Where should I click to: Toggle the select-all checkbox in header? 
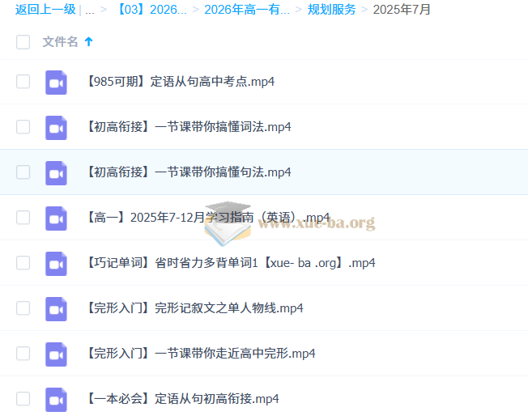(x=23, y=42)
